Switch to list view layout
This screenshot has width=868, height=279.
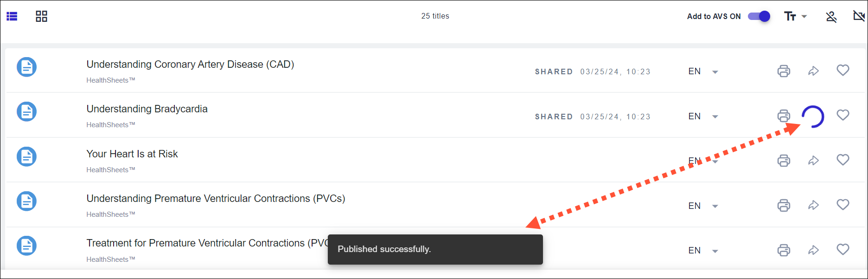(12, 17)
